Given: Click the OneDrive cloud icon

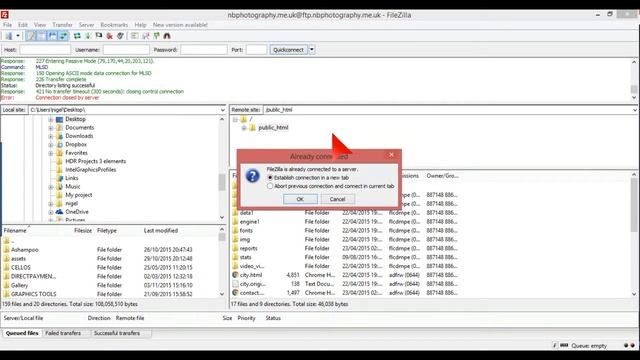Looking at the screenshot, I should pyautogui.click(x=59, y=212).
